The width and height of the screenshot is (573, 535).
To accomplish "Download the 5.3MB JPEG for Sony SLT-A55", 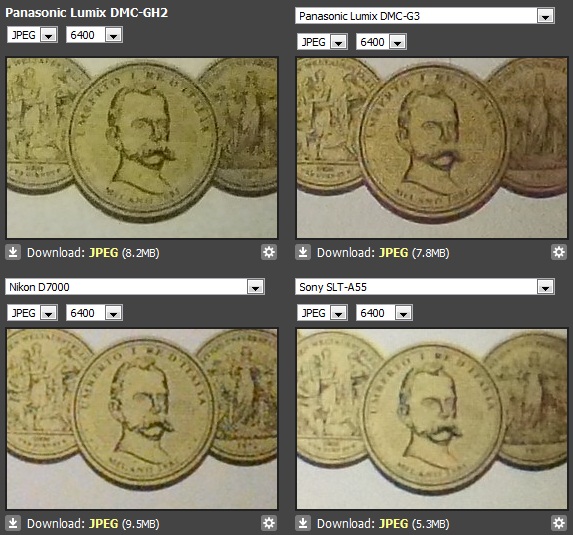I will [394, 524].
